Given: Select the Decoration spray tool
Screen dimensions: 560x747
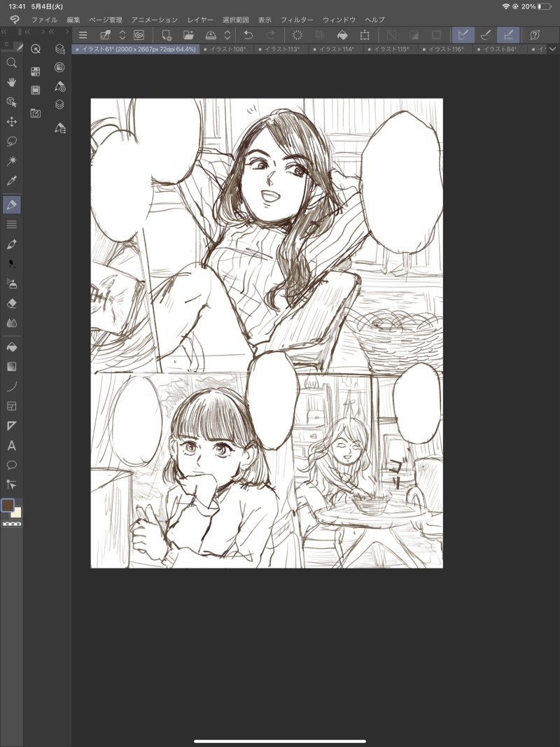Looking at the screenshot, I should pos(11,284).
